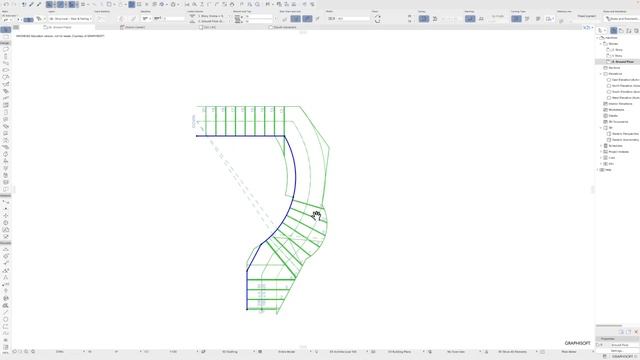Image resolution: width=640 pixels, height=360 pixels.
Task: Collapse the Stories folder in Navigator
Action: pos(601,44)
